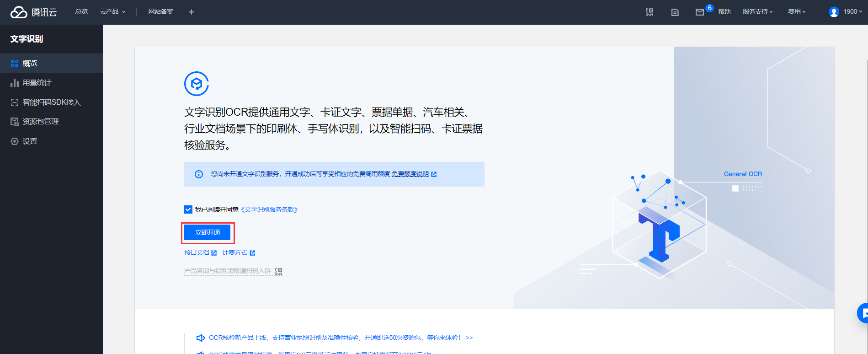Expand the 云产品 dropdown
Screen dimensions: 868x354
tap(112, 12)
